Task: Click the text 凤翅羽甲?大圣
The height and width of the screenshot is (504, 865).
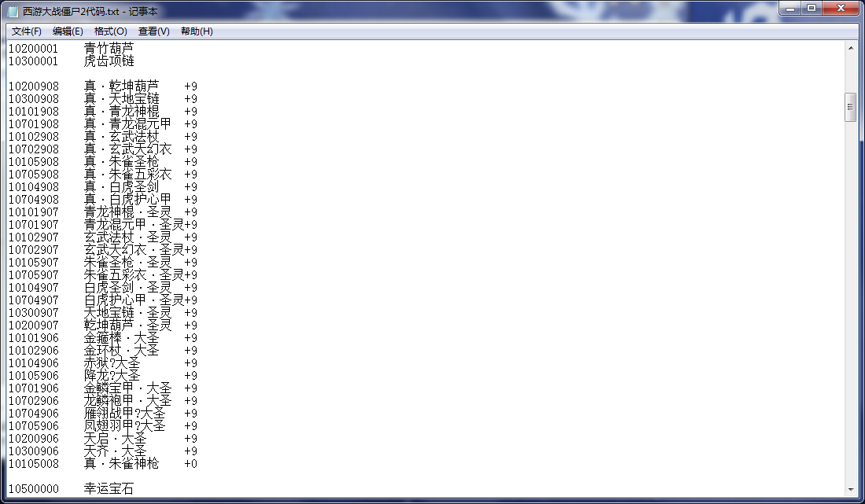Action: tap(125, 426)
